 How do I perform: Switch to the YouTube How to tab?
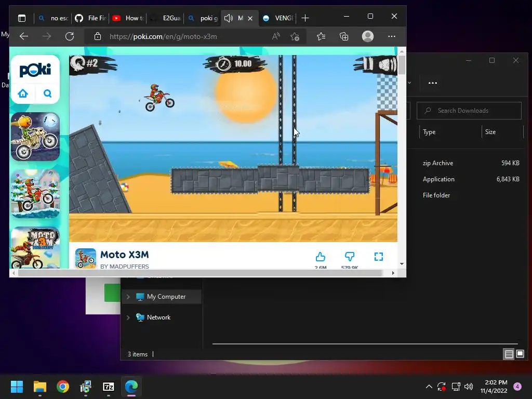click(x=128, y=18)
